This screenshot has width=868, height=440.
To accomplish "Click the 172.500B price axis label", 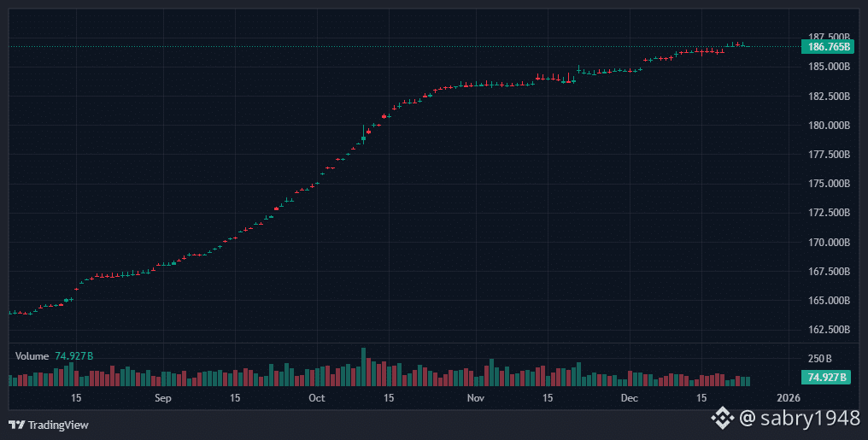I will pyautogui.click(x=829, y=213).
